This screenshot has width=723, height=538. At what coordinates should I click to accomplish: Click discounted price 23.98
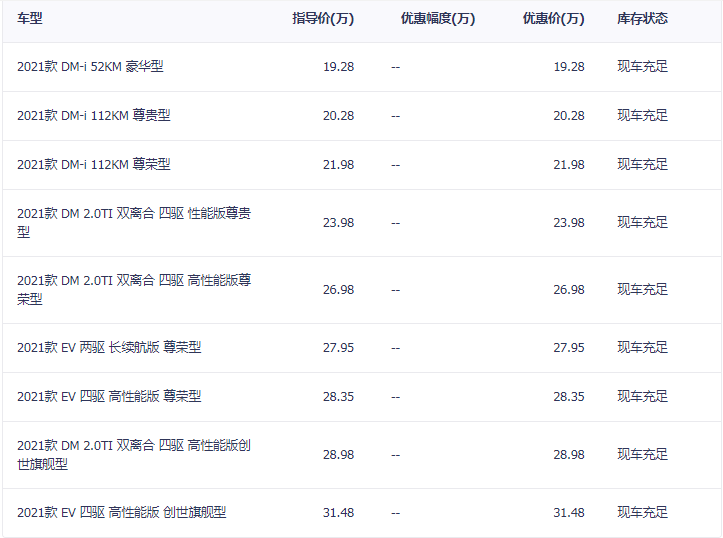(x=569, y=223)
